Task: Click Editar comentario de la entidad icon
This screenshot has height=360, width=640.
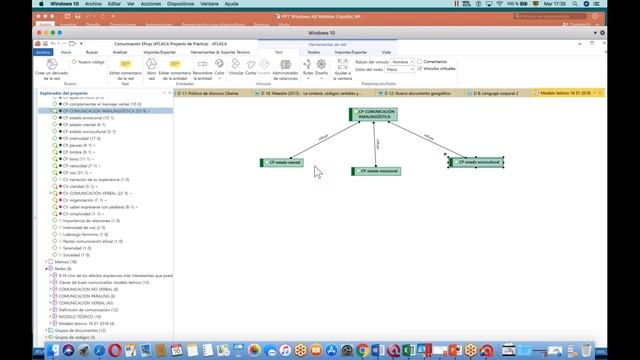Action: (x=175, y=64)
